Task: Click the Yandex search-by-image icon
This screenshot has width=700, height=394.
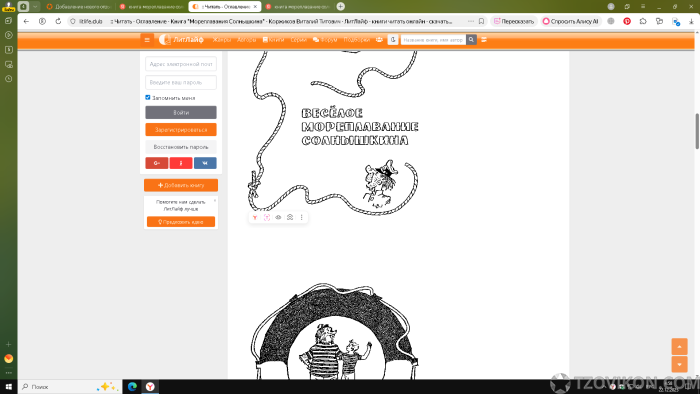Action: [255, 217]
